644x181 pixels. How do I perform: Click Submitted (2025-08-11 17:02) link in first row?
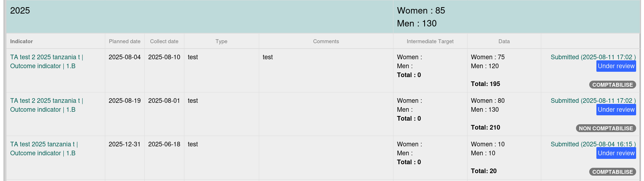593,57
